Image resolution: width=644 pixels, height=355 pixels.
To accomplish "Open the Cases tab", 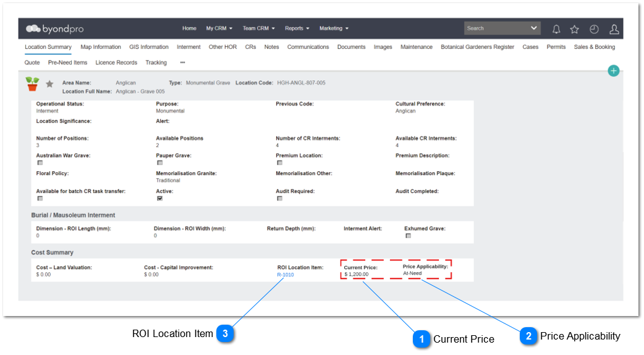I will click(530, 47).
